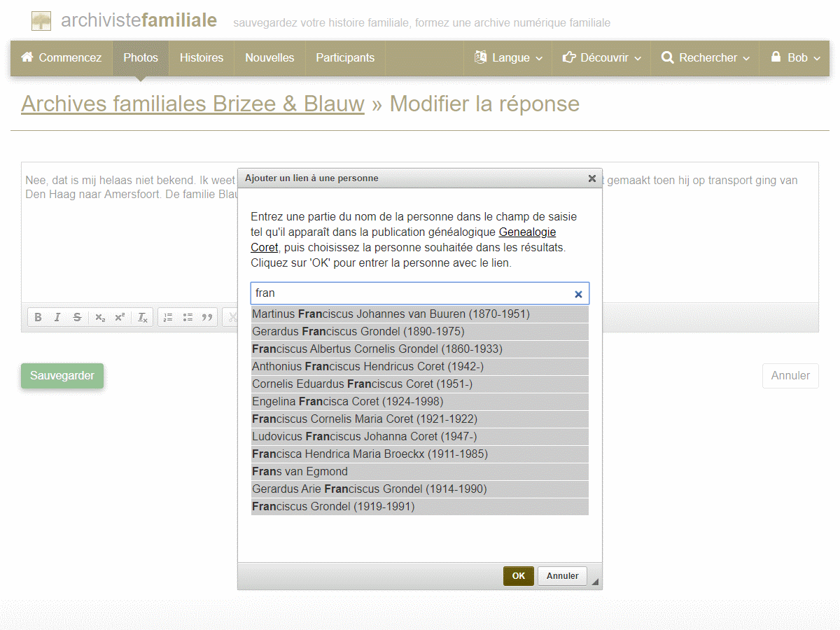Apply Strikethrough formatting
The height and width of the screenshot is (630, 840).
tap(77, 317)
